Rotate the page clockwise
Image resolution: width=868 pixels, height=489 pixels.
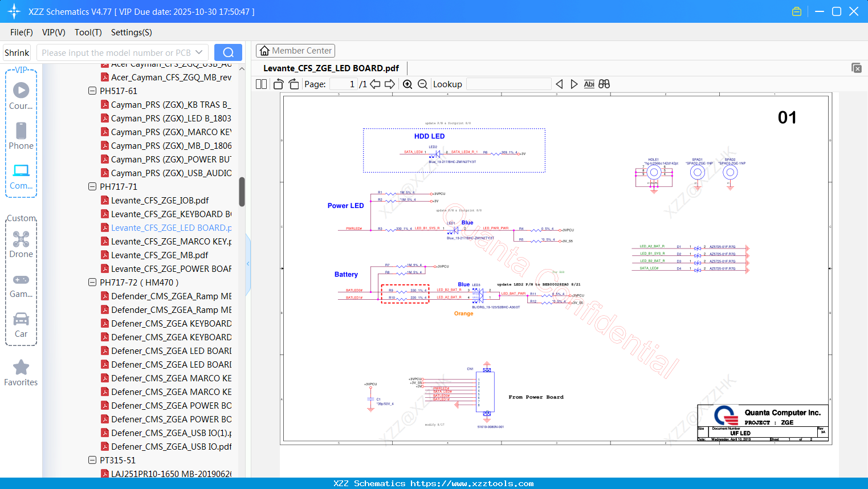pyautogui.click(x=294, y=84)
